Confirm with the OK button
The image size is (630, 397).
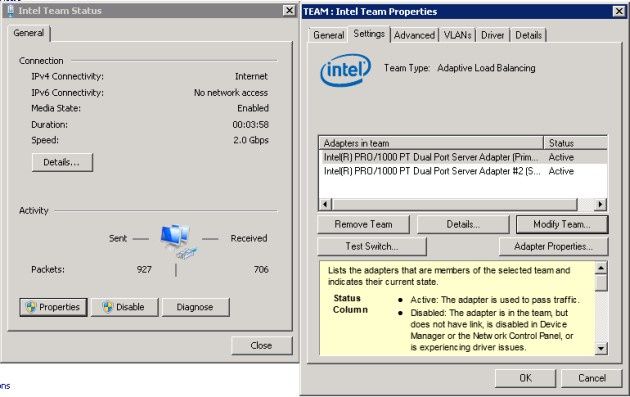[525, 378]
